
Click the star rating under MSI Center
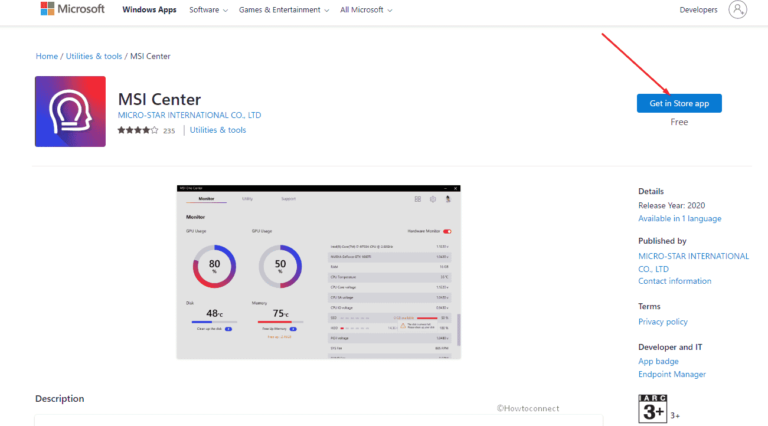[x=137, y=130]
